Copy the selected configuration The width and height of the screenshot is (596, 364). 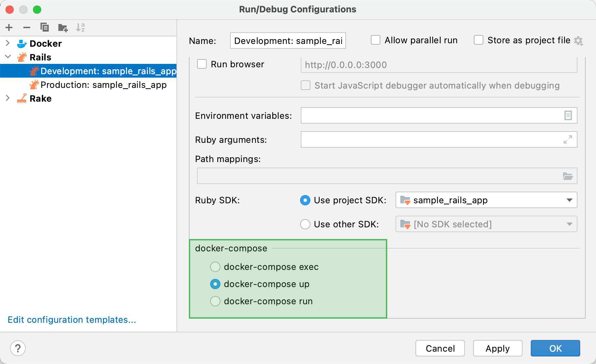(45, 27)
